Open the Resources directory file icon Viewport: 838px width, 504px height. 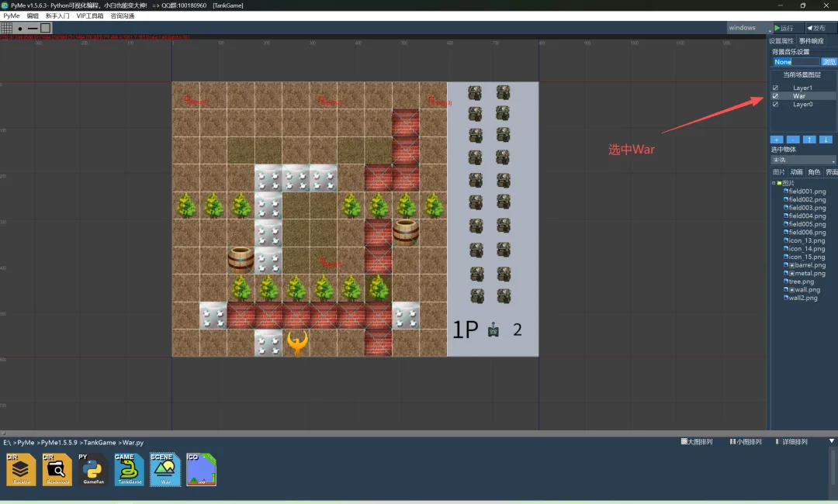coord(57,469)
